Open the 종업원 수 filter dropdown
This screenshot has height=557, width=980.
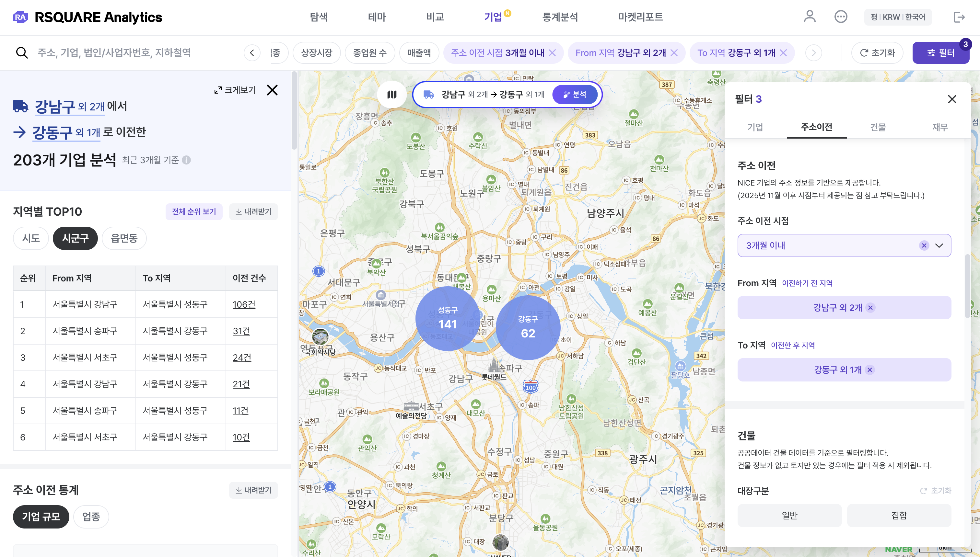(369, 53)
